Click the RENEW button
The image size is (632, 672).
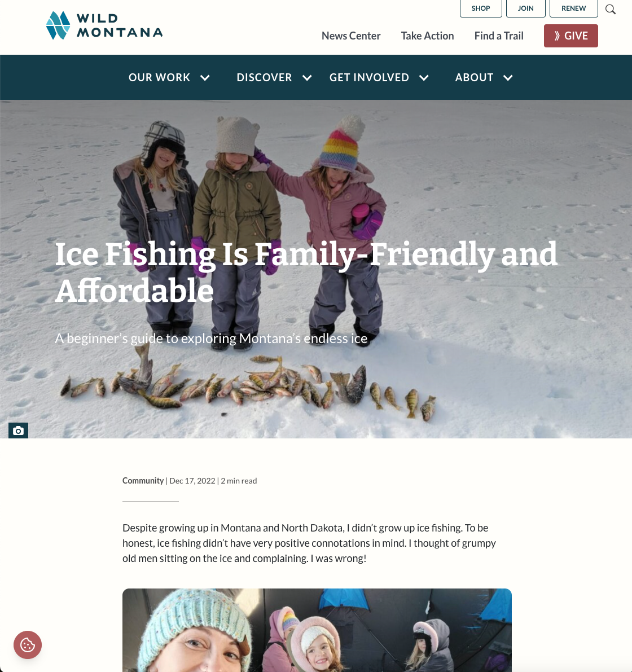coord(574,8)
